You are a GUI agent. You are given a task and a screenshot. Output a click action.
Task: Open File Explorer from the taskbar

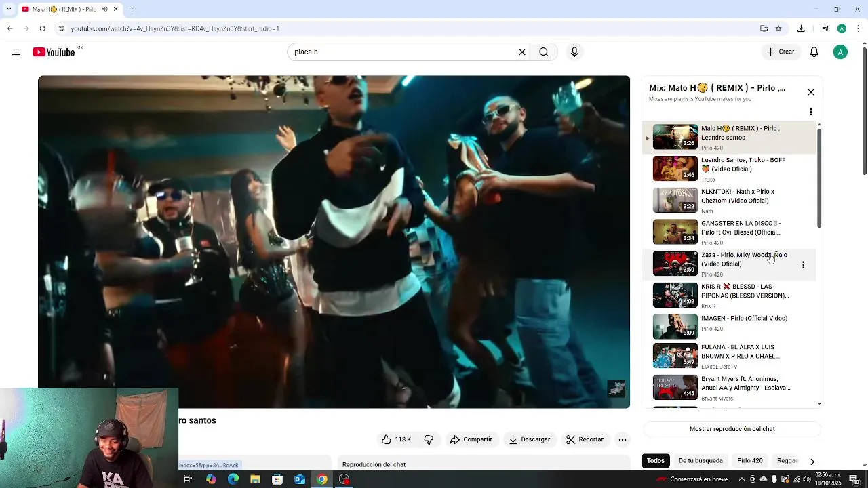(x=255, y=479)
